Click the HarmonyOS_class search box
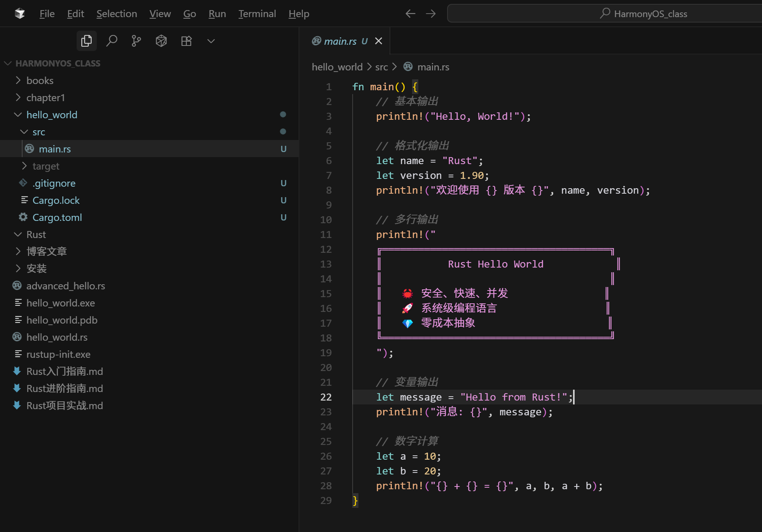Screen dimensions: 762x532 click(605, 14)
